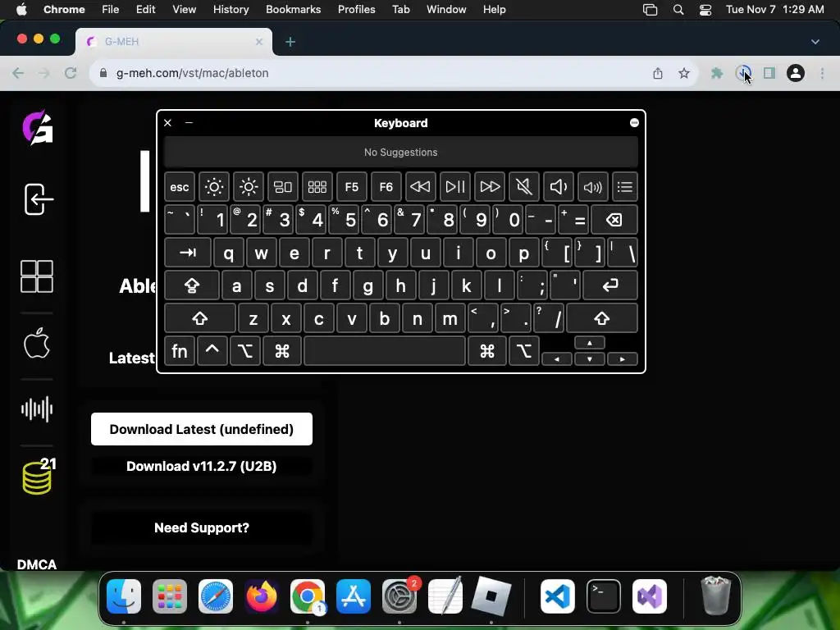Click the return key on virtual keyboard
This screenshot has width=840, height=630.
tap(610, 285)
